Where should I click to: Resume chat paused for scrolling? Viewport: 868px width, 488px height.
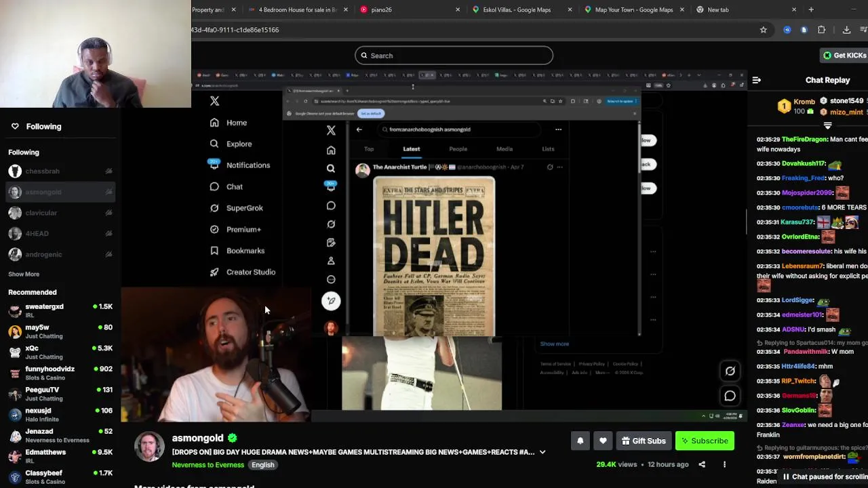[825, 476]
